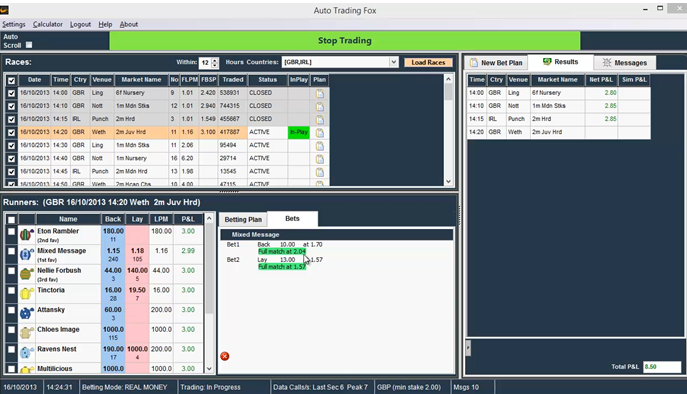Open the Calculator menu

pyautogui.click(x=48, y=25)
